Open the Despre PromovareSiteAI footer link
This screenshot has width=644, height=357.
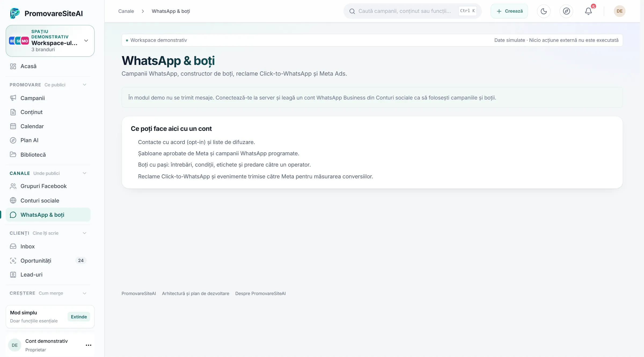pos(260,293)
